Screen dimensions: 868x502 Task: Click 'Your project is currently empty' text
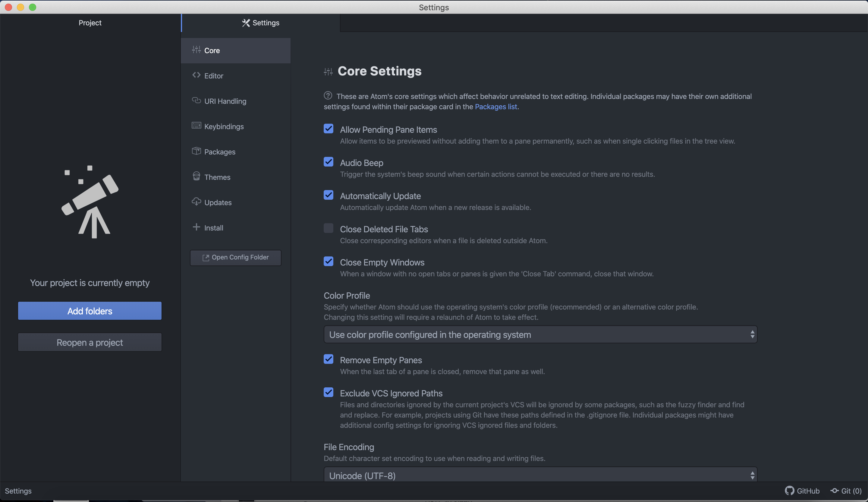tap(90, 283)
